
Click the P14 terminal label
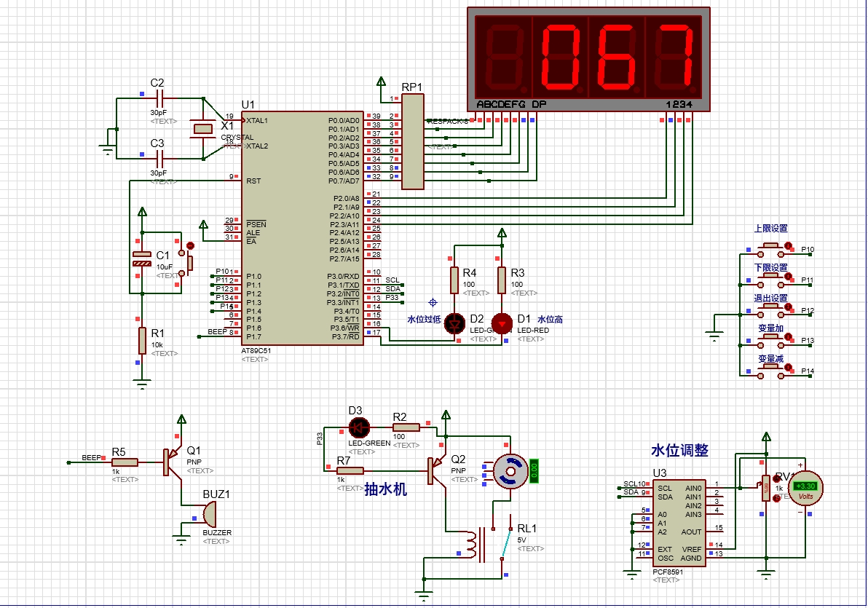pyautogui.click(x=808, y=371)
